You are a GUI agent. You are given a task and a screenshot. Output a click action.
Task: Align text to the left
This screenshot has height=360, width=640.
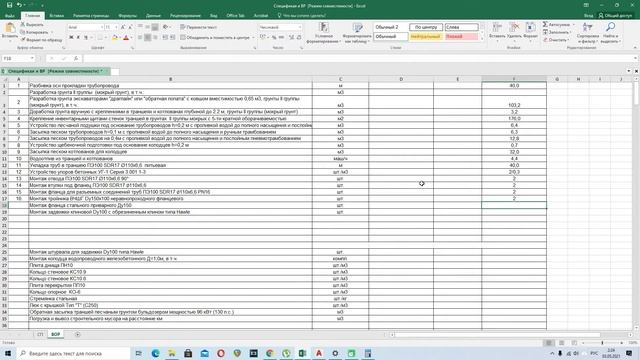coord(140,38)
